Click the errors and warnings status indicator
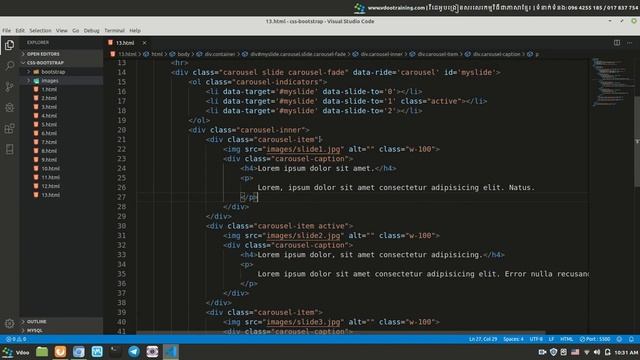Image resolution: width=640 pixels, height=360 pixels. pyautogui.click(x=16, y=339)
